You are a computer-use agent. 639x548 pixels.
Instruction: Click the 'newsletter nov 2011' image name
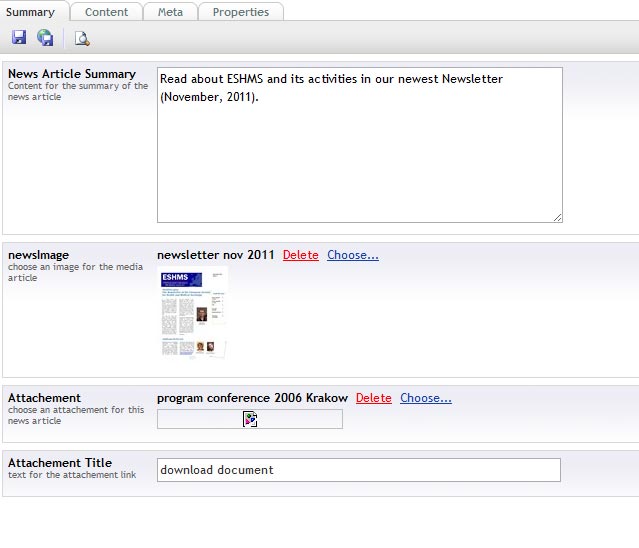click(x=215, y=255)
